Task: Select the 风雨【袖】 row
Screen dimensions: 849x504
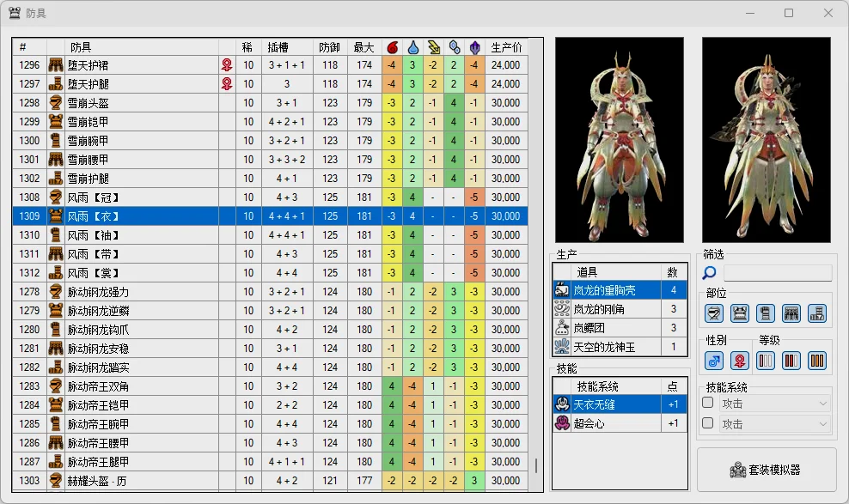Action: tap(270, 235)
